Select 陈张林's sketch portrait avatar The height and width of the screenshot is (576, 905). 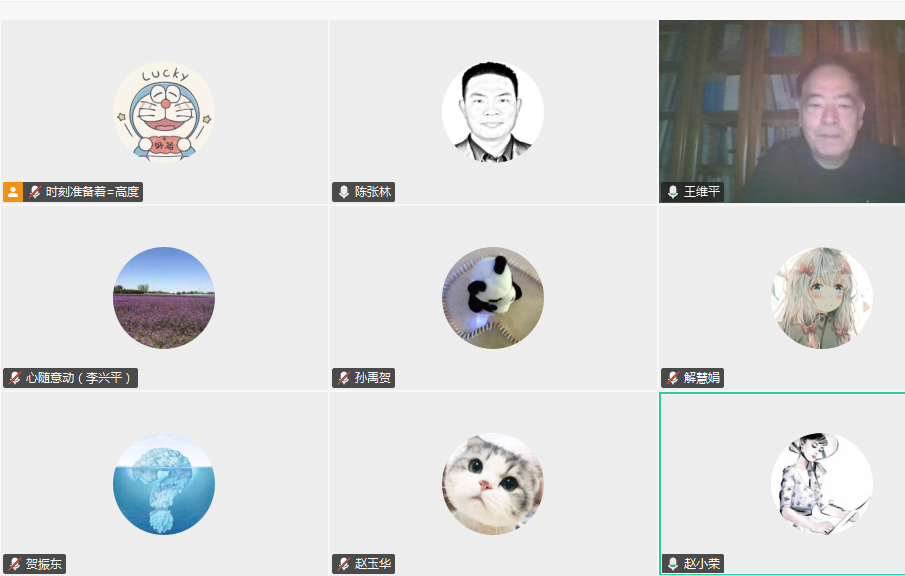click(493, 112)
